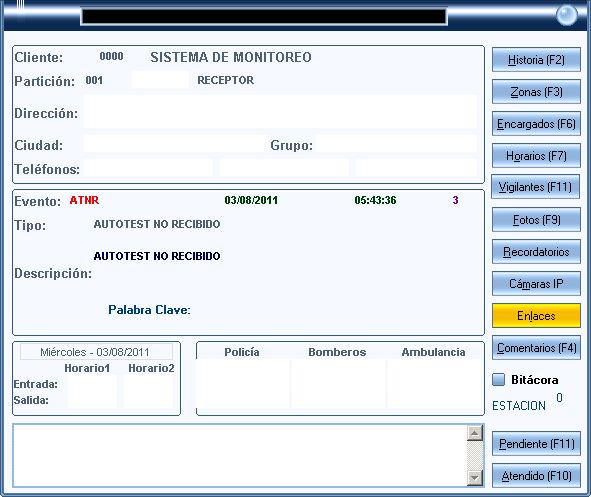Click the Policía phone field
Image resolution: width=591 pixels, height=497 pixels.
pos(243,384)
